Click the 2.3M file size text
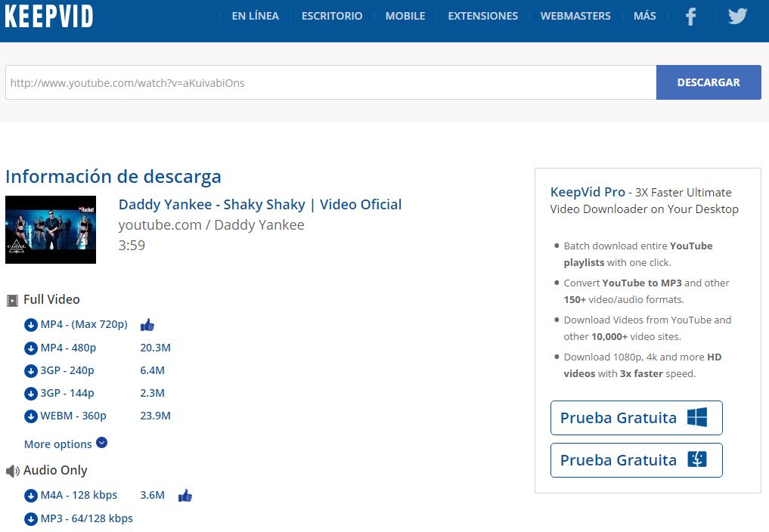 pyautogui.click(x=153, y=393)
